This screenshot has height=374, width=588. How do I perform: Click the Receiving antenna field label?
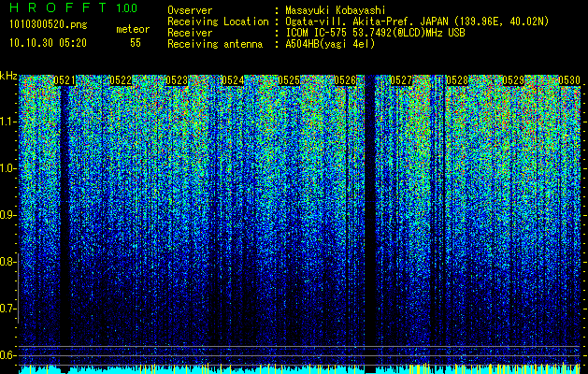click(215, 44)
